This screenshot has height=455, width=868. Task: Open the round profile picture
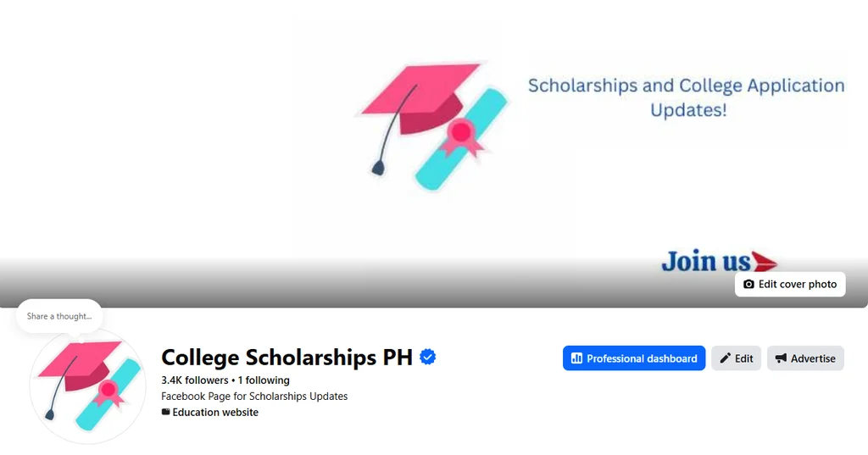tap(87, 386)
